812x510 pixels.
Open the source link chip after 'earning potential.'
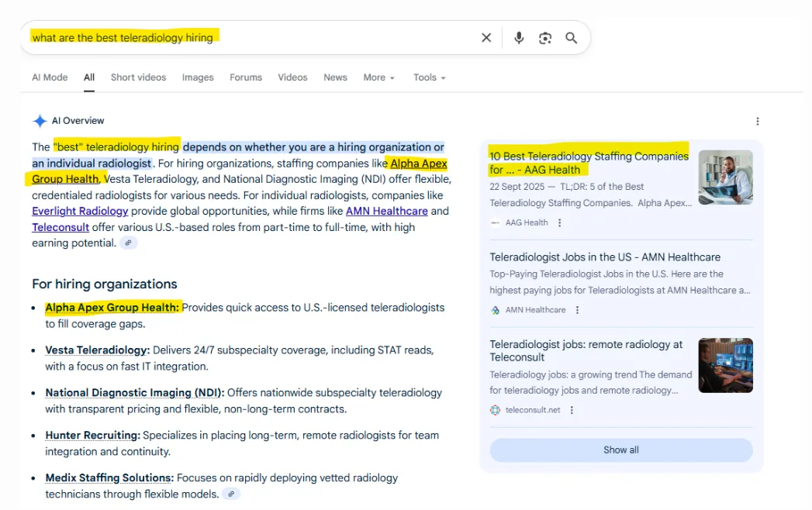[x=129, y=243]
